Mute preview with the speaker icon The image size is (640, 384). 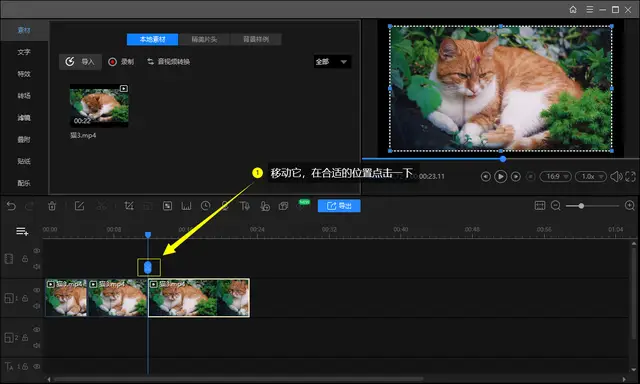pos(616,177)
